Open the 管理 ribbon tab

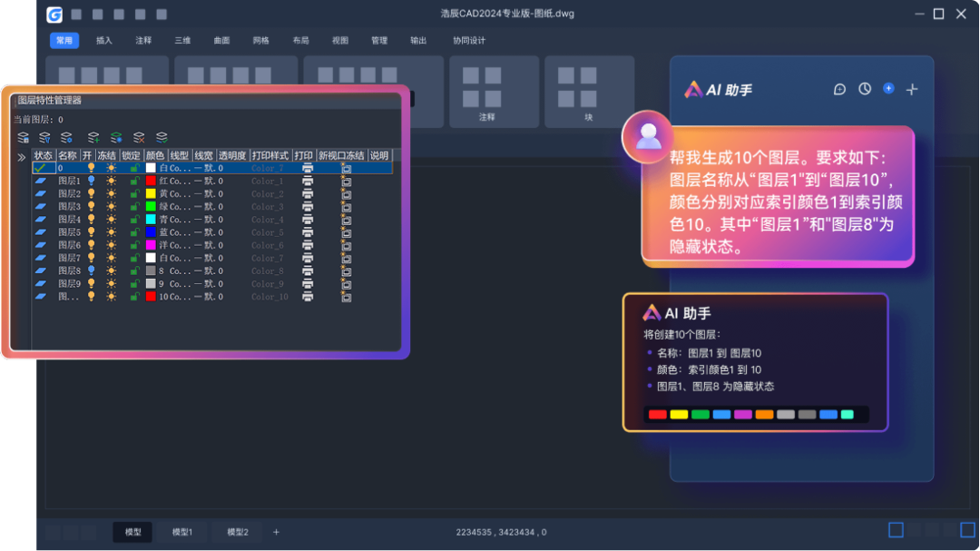[379, 41]
